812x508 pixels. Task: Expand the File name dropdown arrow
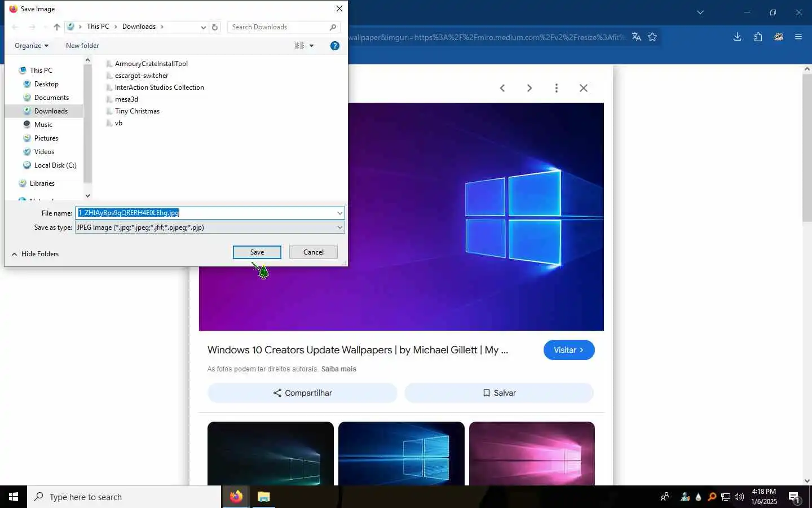(x=340, y=213)
